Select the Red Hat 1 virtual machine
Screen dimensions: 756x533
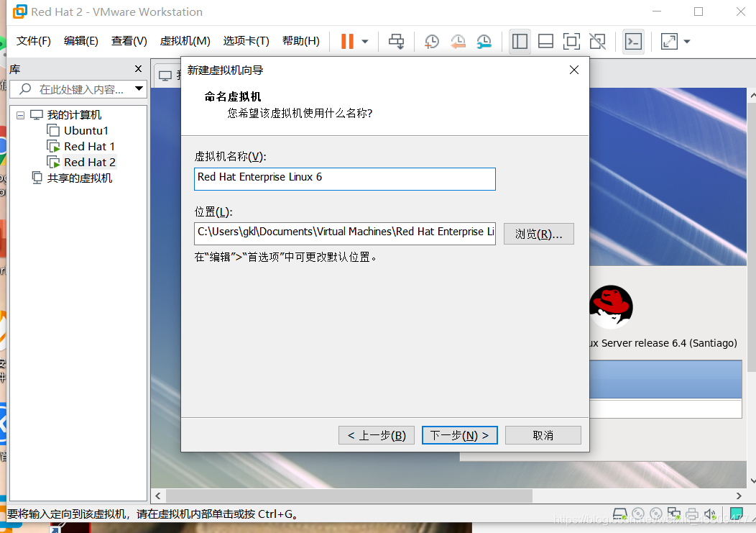click(x=89, y=147)
